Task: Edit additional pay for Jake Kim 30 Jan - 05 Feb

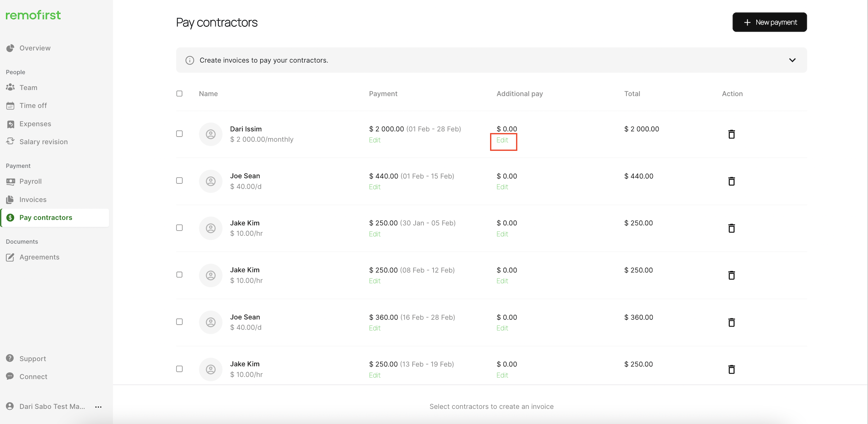Action: point(502,234)
